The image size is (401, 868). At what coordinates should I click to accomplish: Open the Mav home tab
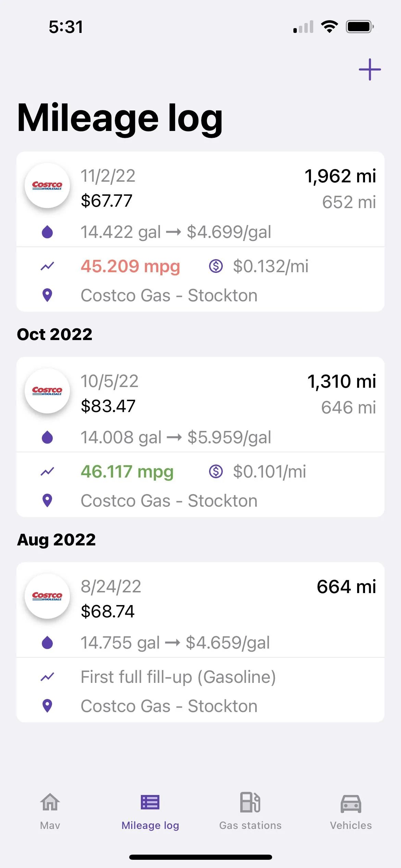pyautogui.click(x=50, y=811)
